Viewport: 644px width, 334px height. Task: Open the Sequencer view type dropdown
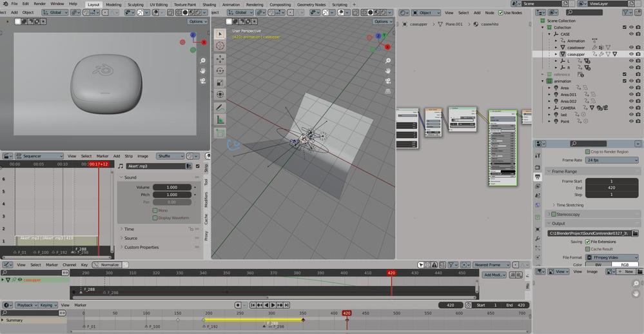[39, 156]
